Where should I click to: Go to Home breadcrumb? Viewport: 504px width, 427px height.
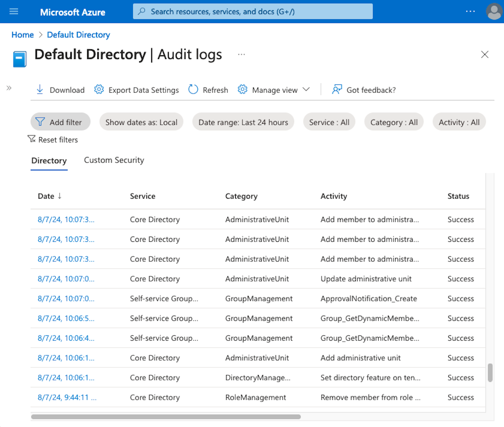pyautogui.click(x=23, y=35)
